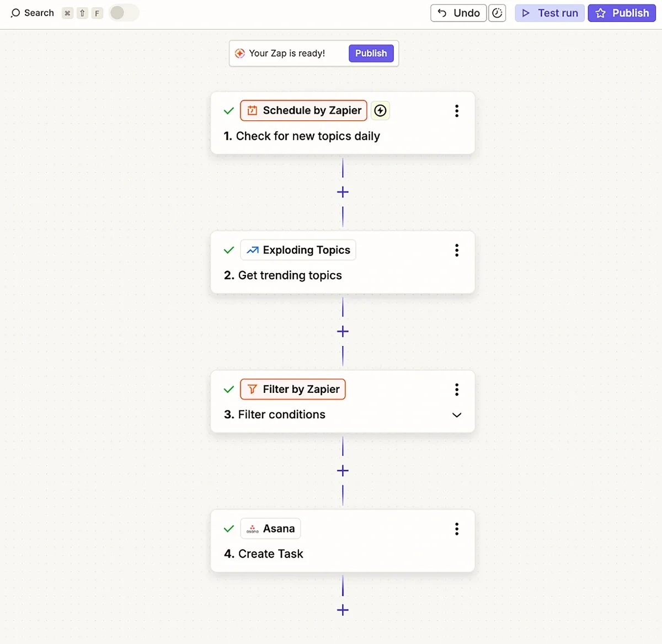Screen dimensions: 662x644
Task: Select the Schedule by Zapier app badge
Action: [x=303, y=110]
